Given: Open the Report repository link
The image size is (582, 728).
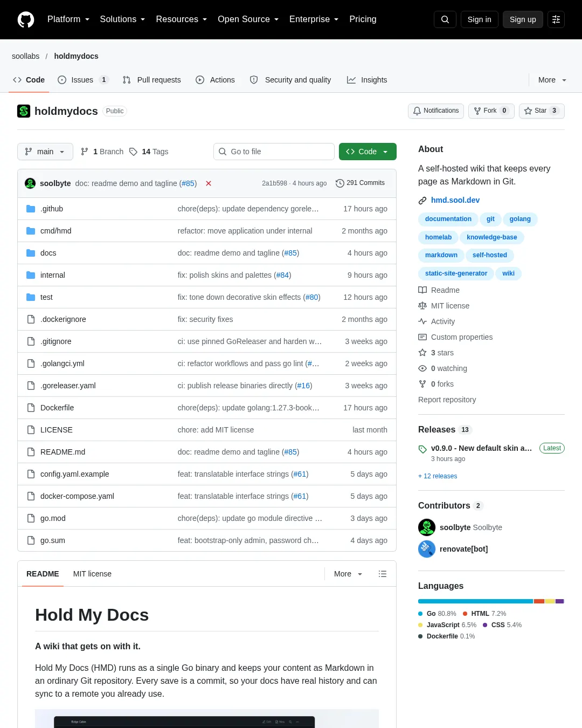Looking at the screenshot, I should 447,400.
